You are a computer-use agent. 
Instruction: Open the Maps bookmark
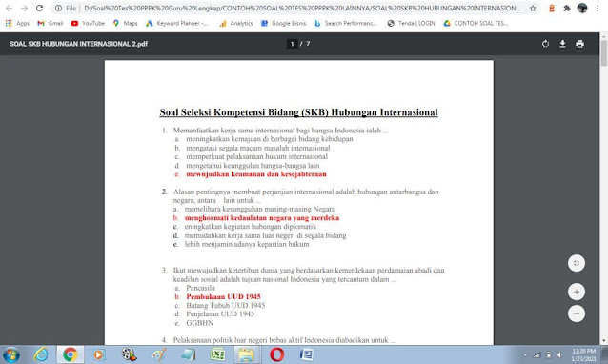click(125, 23)
